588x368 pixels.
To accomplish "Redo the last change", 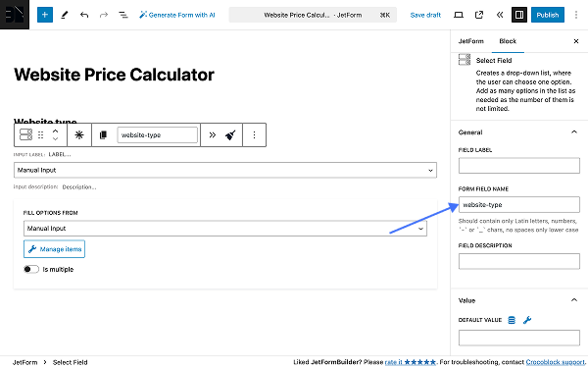I will pyautogui.click(x=104, y=15).
